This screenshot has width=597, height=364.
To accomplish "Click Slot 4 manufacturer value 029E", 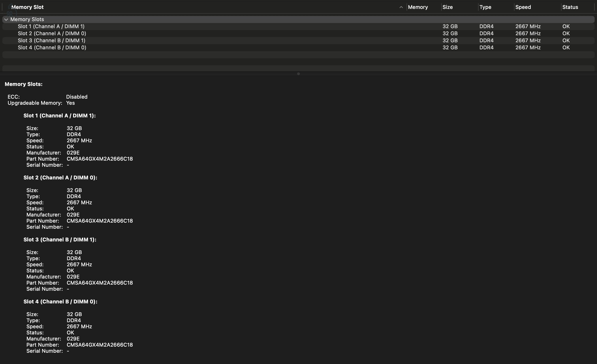I will pos(73,339).
